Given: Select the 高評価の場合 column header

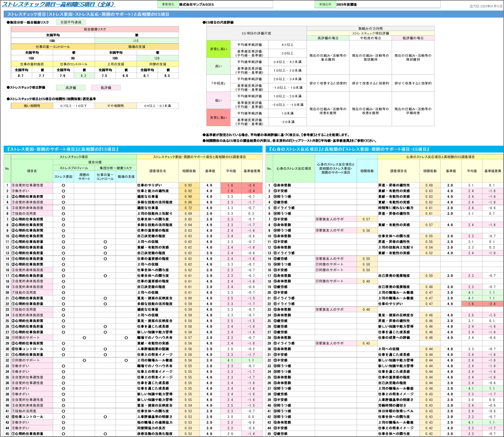Looking at the screenshot, I should point(328,38).
